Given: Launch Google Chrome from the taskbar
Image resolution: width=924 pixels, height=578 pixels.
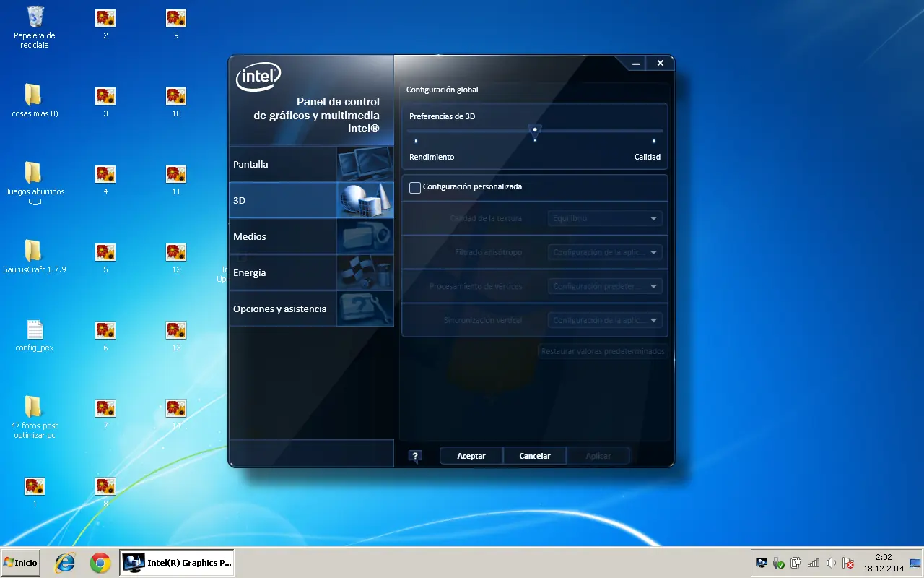Looking at the screenshot, I should tap(100, 563).
